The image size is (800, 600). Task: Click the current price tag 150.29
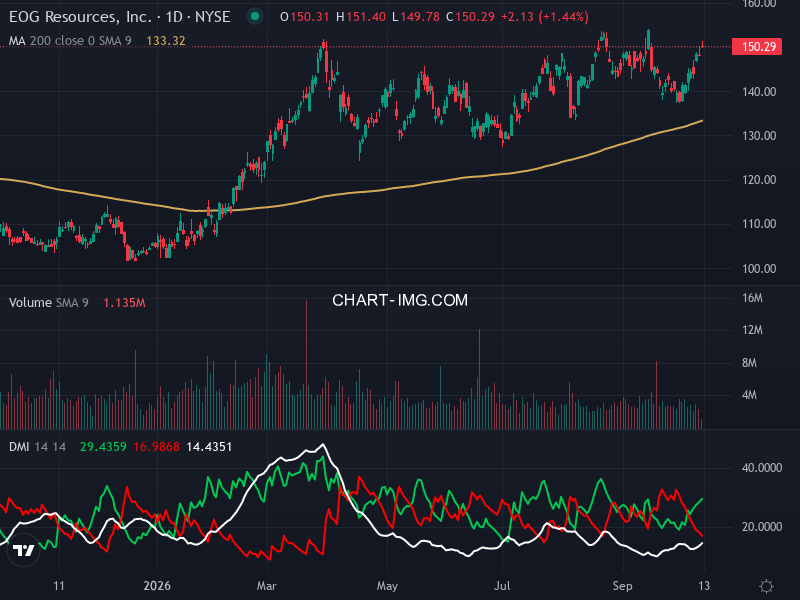pyautogui.click(x=757, y=47)
